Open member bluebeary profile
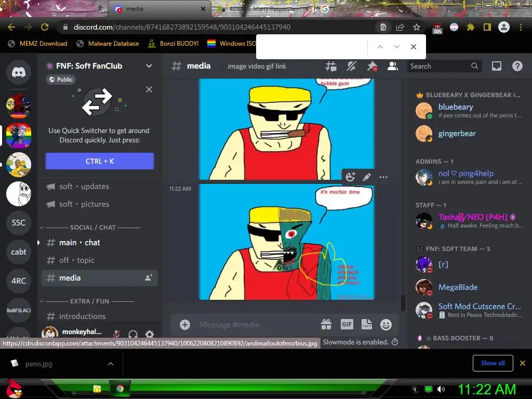Image resolution: width=532 pixels, height=399 pixels. click(x=469, y=111)
